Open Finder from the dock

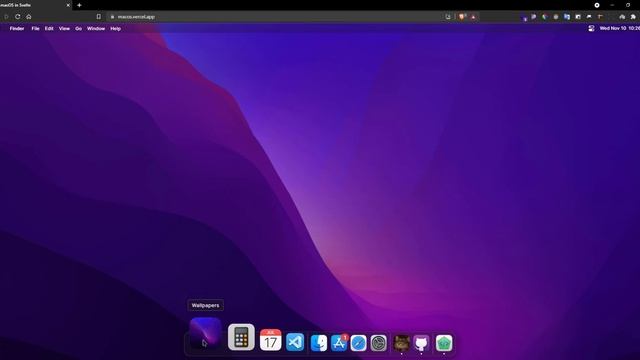coord(319,343)
